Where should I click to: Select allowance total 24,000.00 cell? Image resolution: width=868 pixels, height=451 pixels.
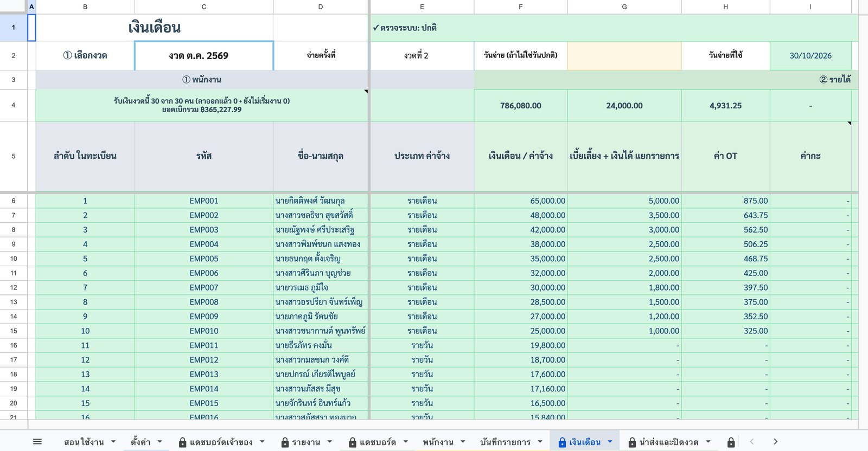point(624,106)
